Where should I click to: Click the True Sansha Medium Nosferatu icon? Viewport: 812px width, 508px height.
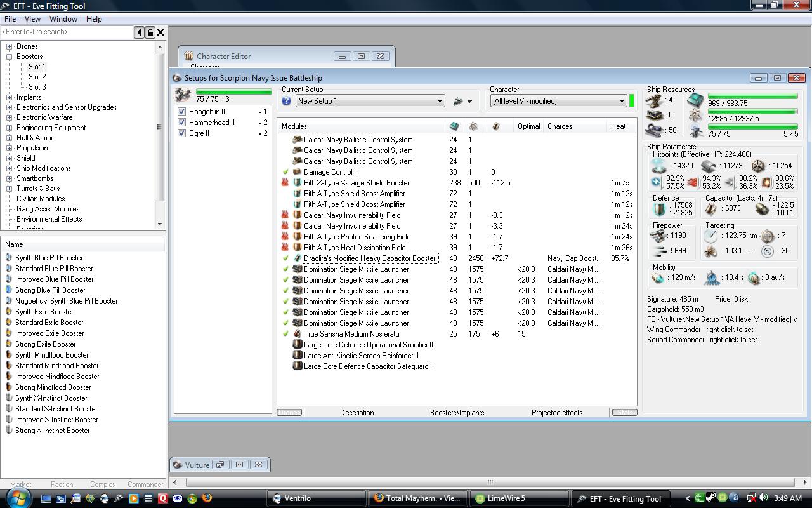297,334
